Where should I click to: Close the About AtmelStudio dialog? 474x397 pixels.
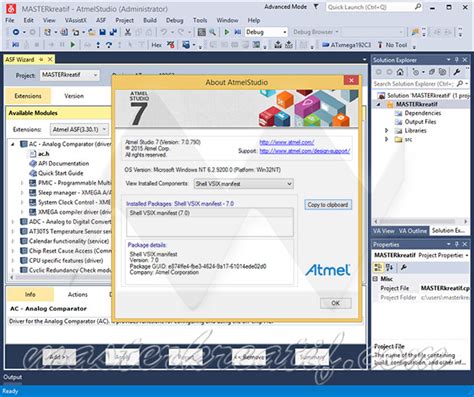pos(351,80)
